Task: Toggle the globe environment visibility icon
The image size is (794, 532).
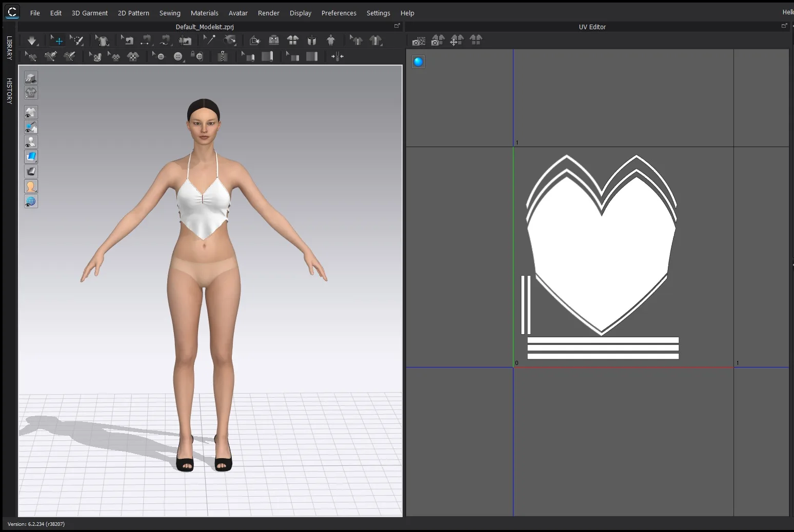Action: [x=31, y=201]
